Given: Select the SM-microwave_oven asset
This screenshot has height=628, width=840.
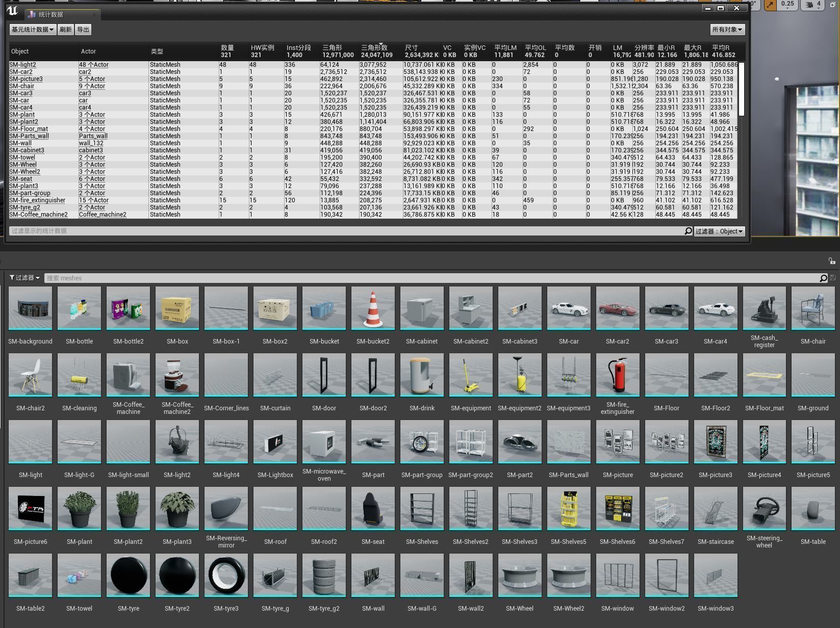Looking at the screenshot, I should (324, 441).
